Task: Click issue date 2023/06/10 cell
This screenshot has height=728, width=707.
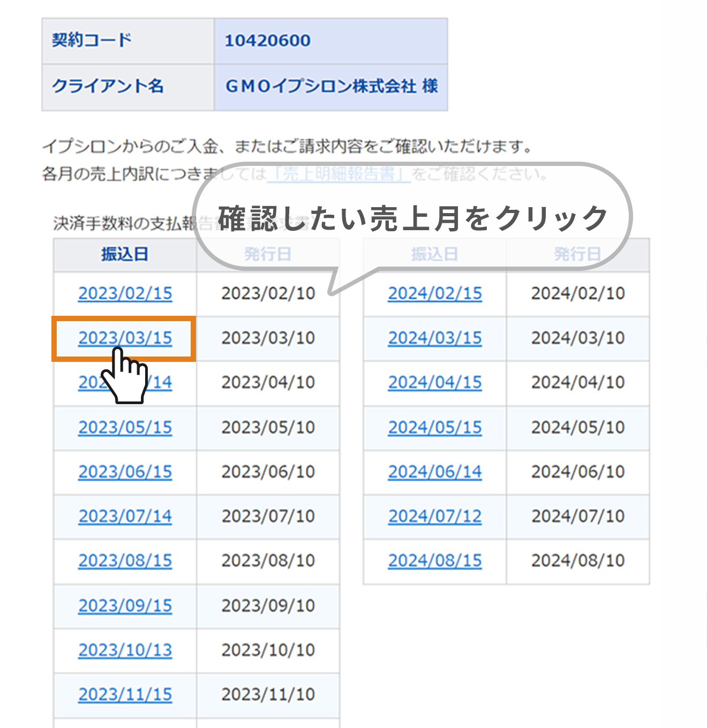Action: (x=268, y=472)
